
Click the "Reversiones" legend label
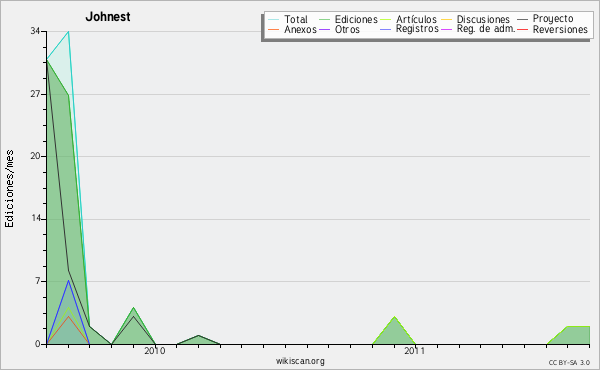560,29
